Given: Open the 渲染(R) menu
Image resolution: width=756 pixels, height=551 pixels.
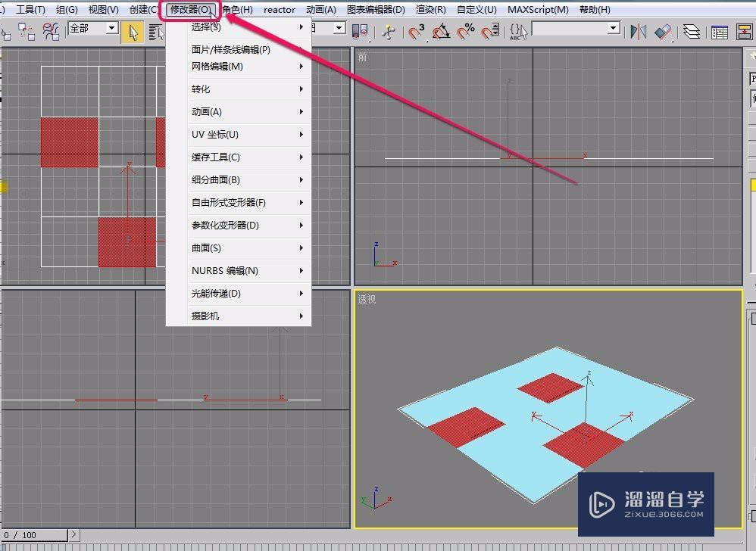Looking at the screenshot, I should click(x=430, y=10).
